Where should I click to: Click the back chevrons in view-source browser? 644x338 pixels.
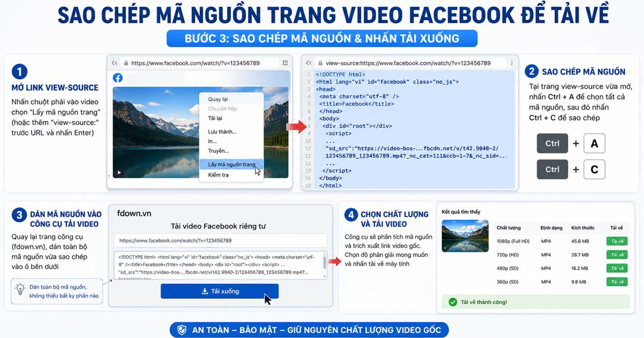click(x=309, y=63)
